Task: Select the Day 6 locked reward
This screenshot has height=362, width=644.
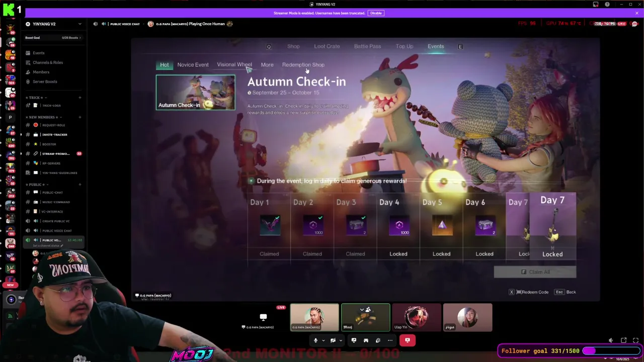Action: click(x=486, y=225)
